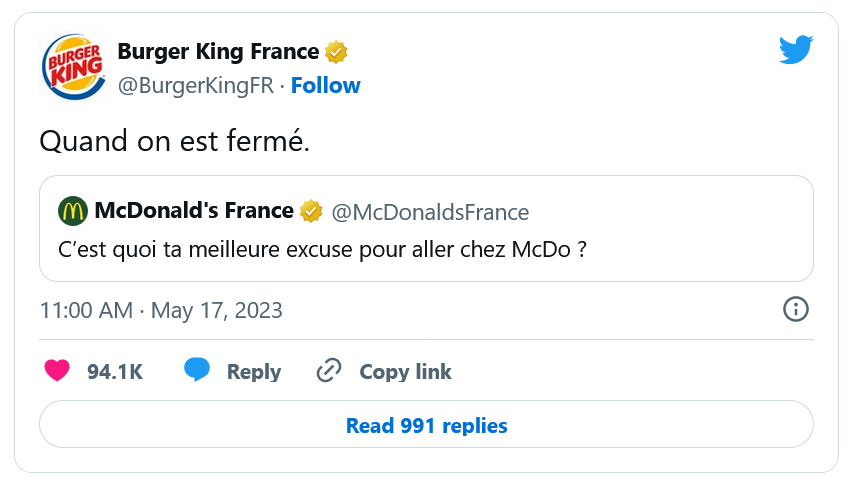Image resolution: width=849 pixels, height=486 pixels.
Task: Click the blue reply bubble icon
Action: coord(197,371)
